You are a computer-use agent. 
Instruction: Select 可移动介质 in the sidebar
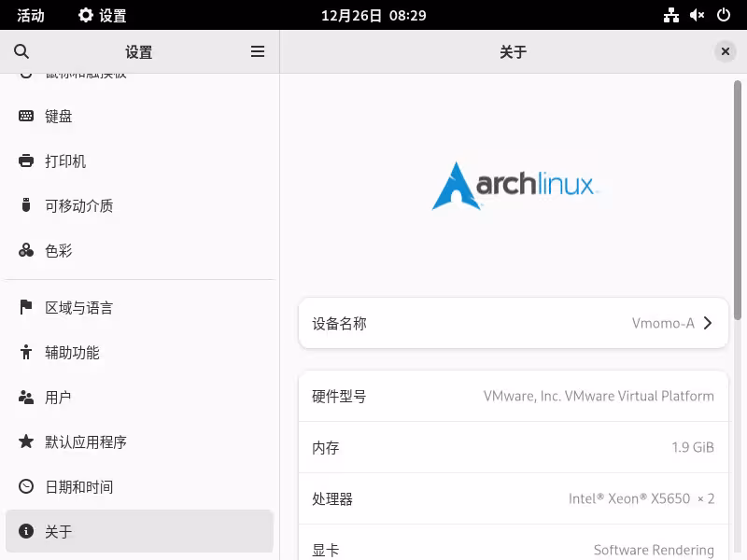coord(139,205)
